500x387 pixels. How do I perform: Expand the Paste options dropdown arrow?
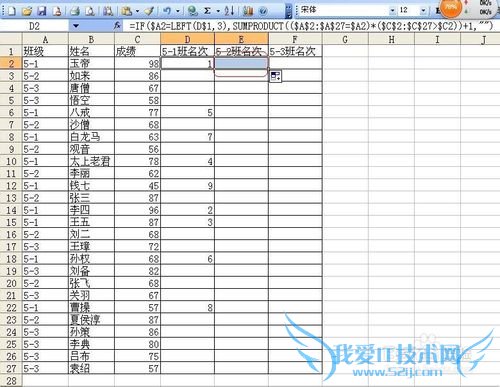[137, 11]
